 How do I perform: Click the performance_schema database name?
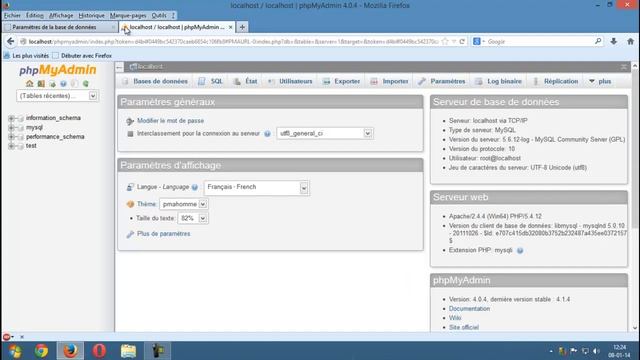pyautogui.click(x=55, y=137)
